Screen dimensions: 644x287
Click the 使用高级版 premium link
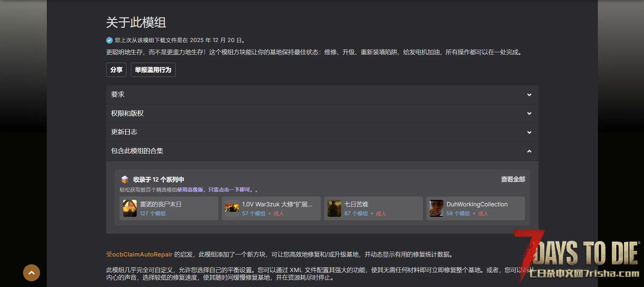tap(190, 190)
